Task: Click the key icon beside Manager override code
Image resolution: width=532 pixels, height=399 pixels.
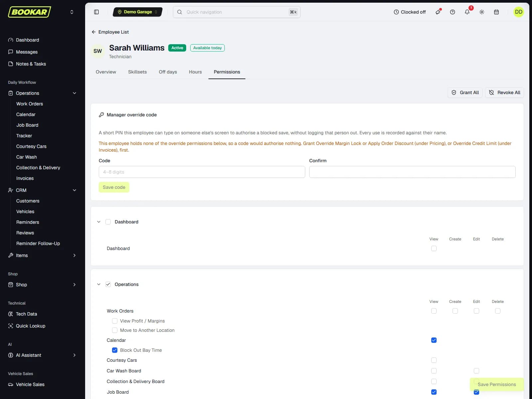Action: tap(101, 115)
